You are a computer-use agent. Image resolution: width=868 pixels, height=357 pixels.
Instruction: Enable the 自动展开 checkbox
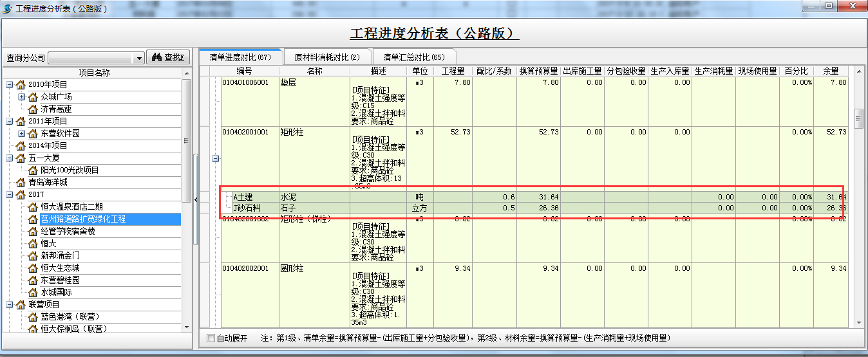[x=211, y=338]
